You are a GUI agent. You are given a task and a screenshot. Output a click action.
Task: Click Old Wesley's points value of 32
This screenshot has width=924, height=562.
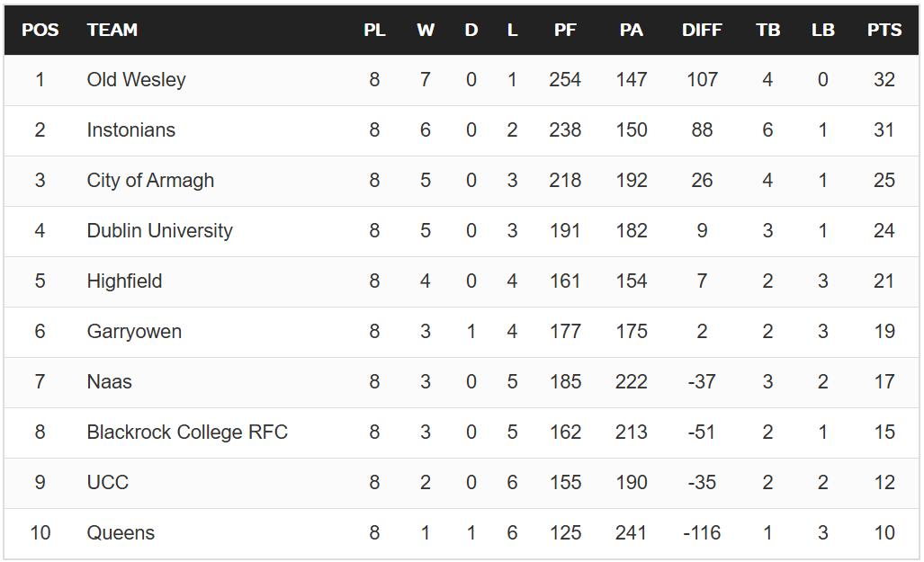coord(884,79)
